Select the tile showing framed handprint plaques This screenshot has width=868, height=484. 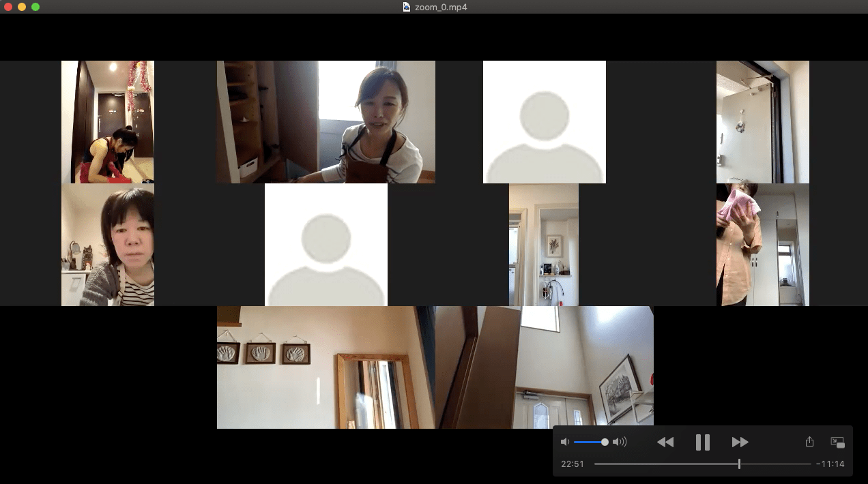point(326,367)
